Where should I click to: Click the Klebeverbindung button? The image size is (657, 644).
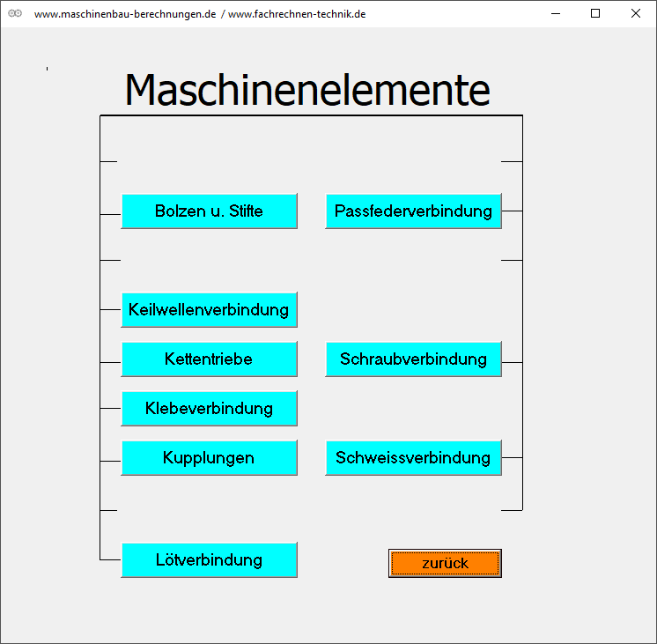coord(209,409)
